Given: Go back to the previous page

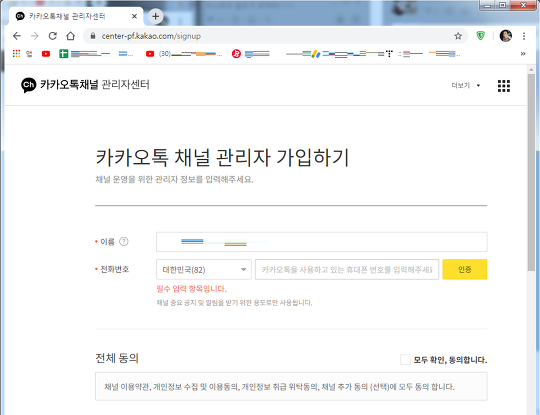Looking at the screenshot, I should coord(17,36).
